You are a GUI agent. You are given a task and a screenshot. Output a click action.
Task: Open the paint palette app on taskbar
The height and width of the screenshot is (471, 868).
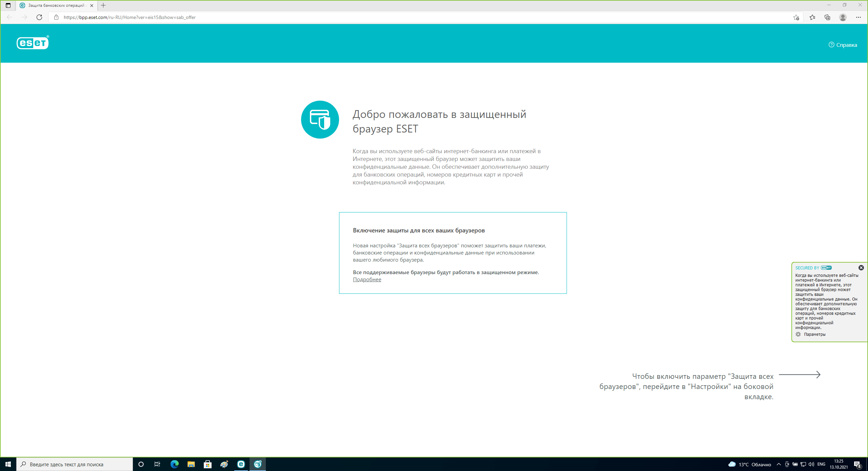tap(224, 464)
